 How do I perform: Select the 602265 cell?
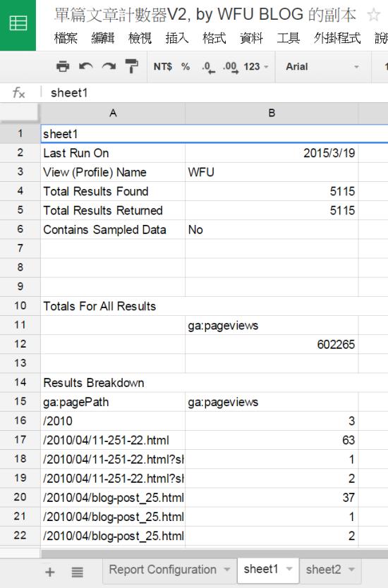point(272,344)
